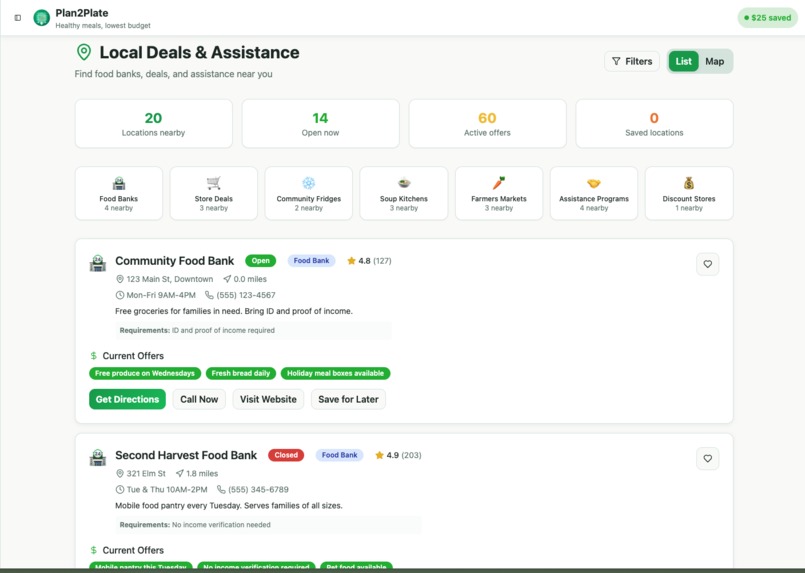Click the Open status badge

(x=260, y=261)
